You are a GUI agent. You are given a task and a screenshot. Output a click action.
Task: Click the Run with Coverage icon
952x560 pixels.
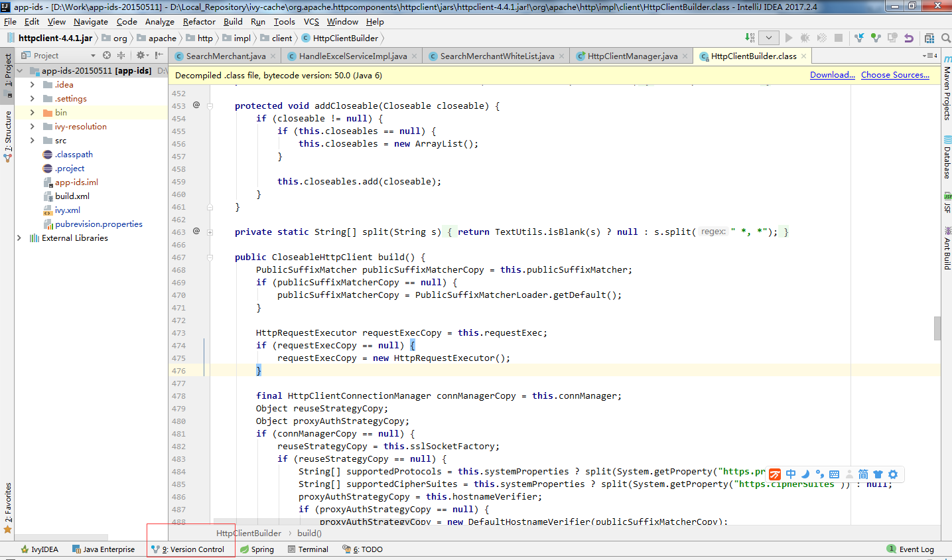822,38
